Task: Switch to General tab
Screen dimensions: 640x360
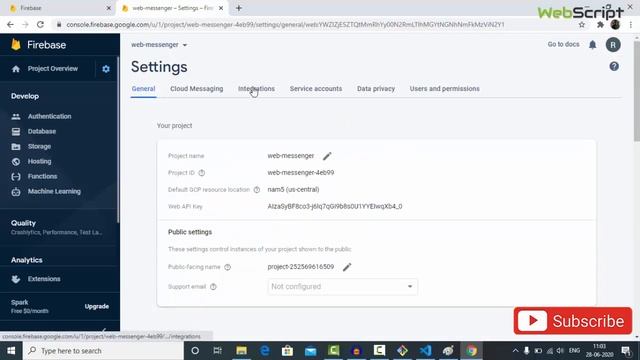Action: click(x=143, y=89)
